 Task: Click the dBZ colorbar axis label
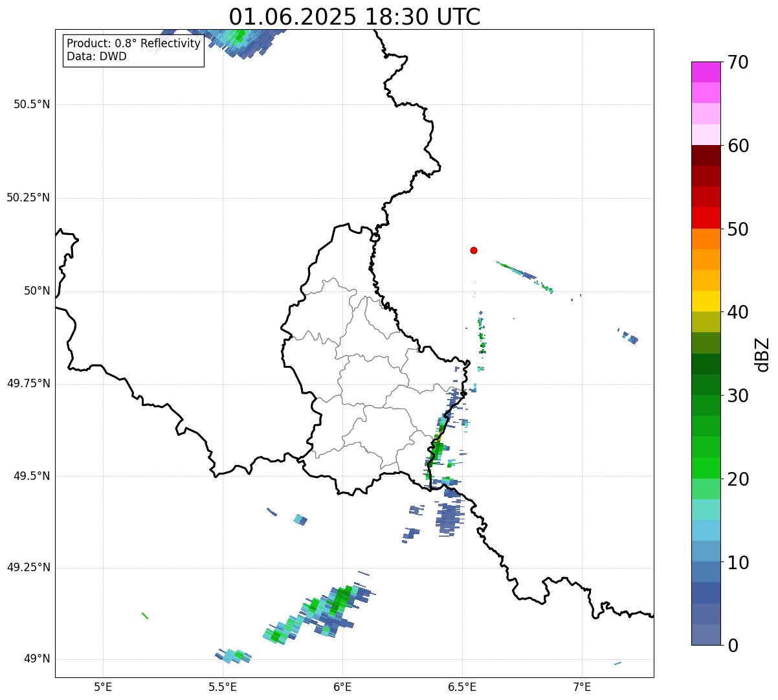762,354
